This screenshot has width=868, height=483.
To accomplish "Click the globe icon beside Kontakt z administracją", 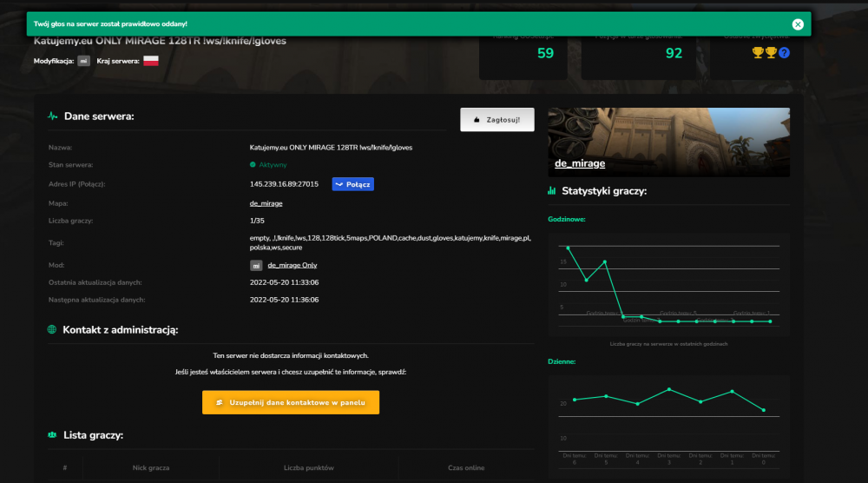I will [x=52, y=329].
